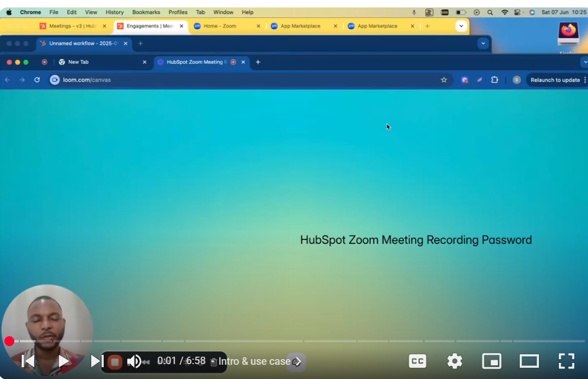Bookmark this page with star icon
This screenshot has width=588, height=379.
click(443, 80)
